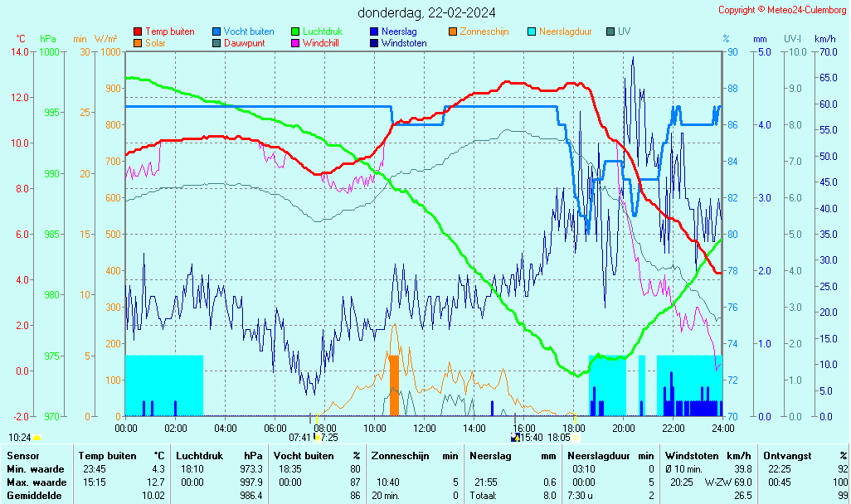Viewport: 851px width, 504px height.
Task: Click the sun icon next to 10:24
Action: tap(36, 437)
